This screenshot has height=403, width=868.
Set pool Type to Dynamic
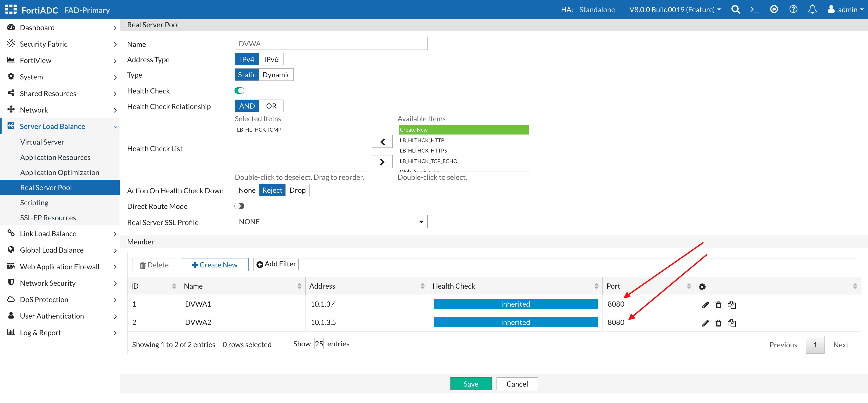(276, 75)
